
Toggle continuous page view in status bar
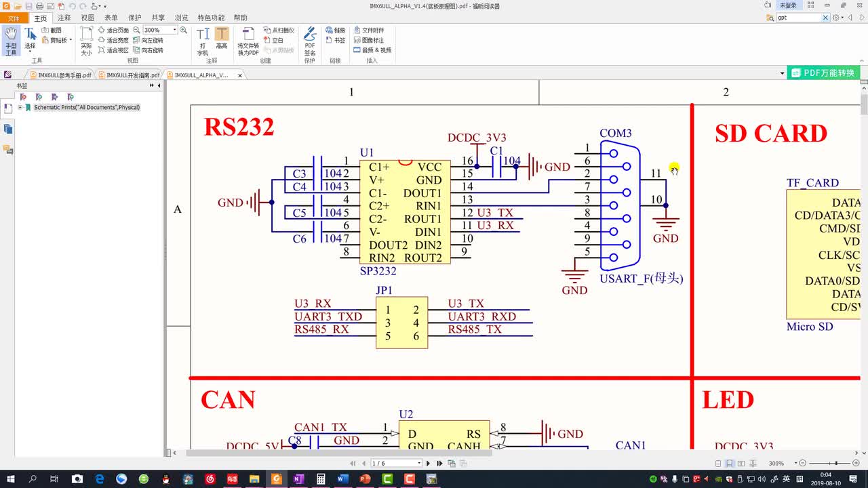point(730,463)
